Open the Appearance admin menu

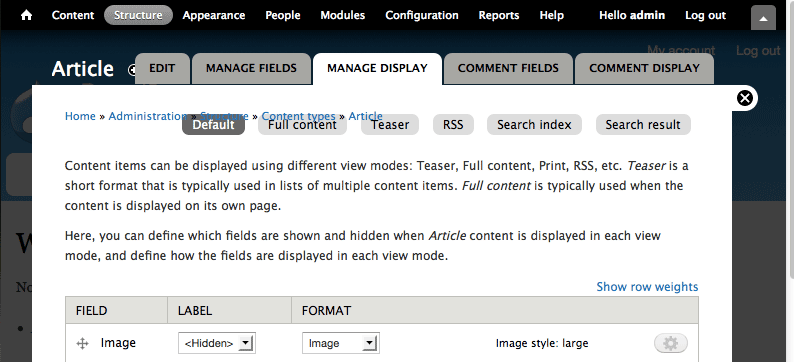pyautogui.click(x=214, y=15)
